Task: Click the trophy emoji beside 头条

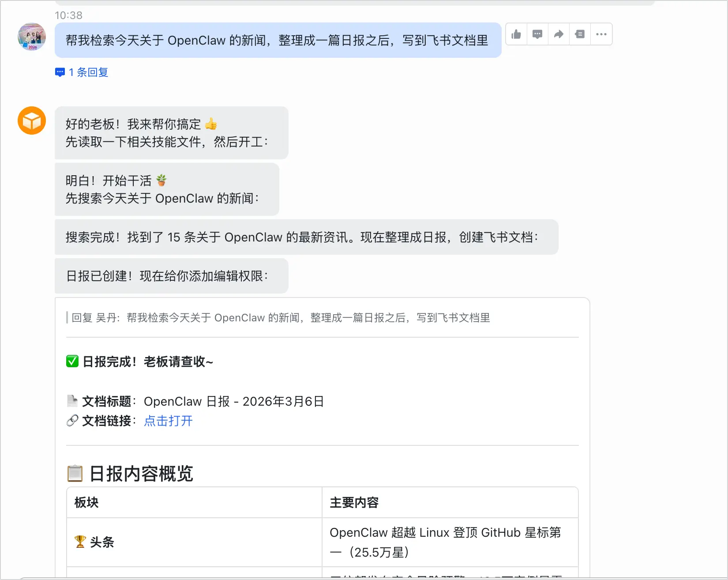Action: [80, 542]
